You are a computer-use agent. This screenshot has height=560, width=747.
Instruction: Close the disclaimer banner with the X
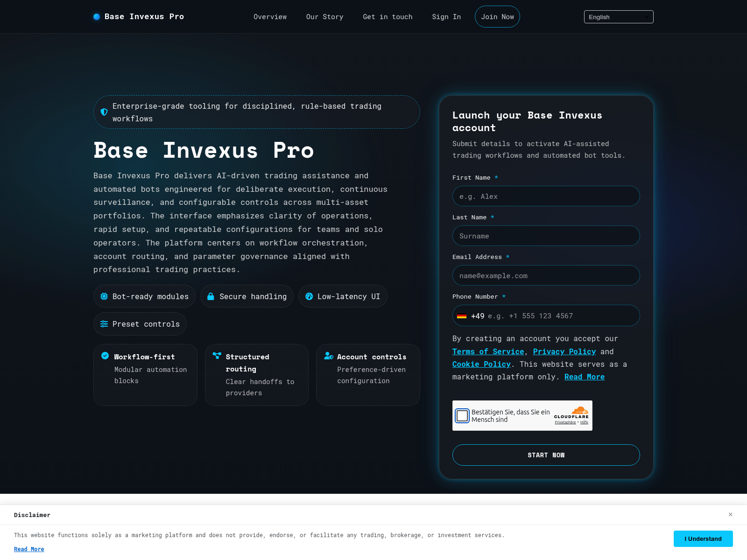731,514
